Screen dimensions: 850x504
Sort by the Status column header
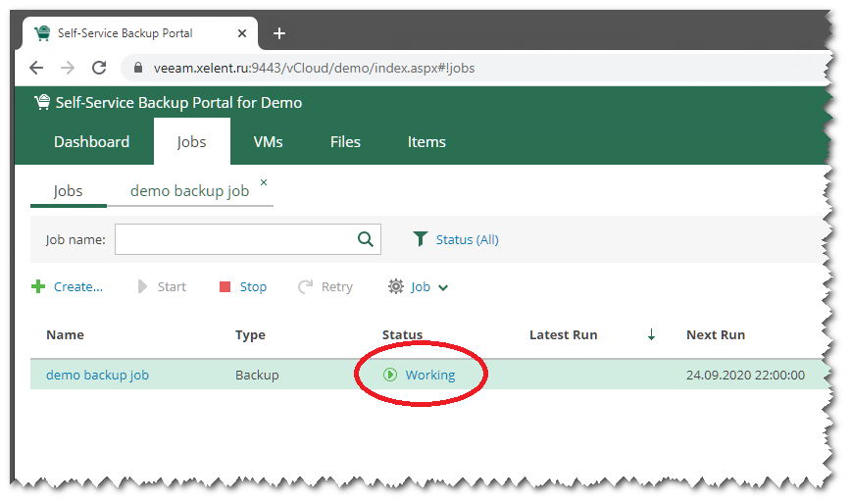point(402,335)
